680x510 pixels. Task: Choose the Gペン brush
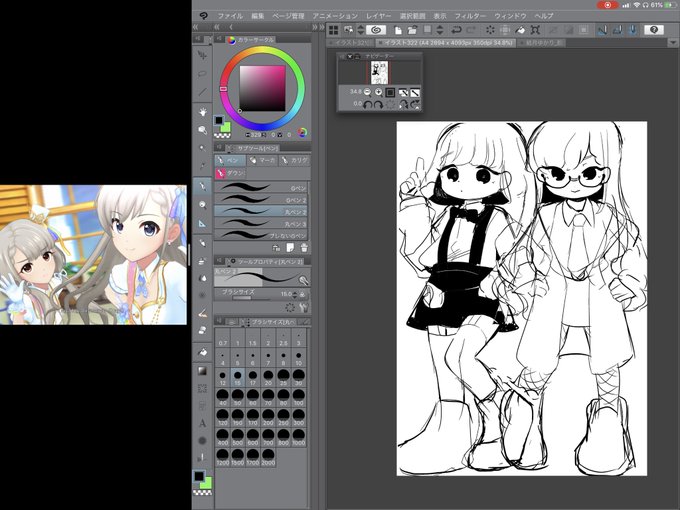pyautogui.click(x=262, y=188)
